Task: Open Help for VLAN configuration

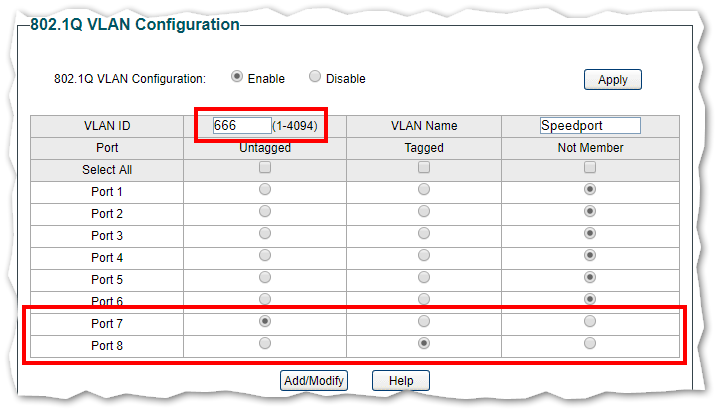Action: (400, 381)
